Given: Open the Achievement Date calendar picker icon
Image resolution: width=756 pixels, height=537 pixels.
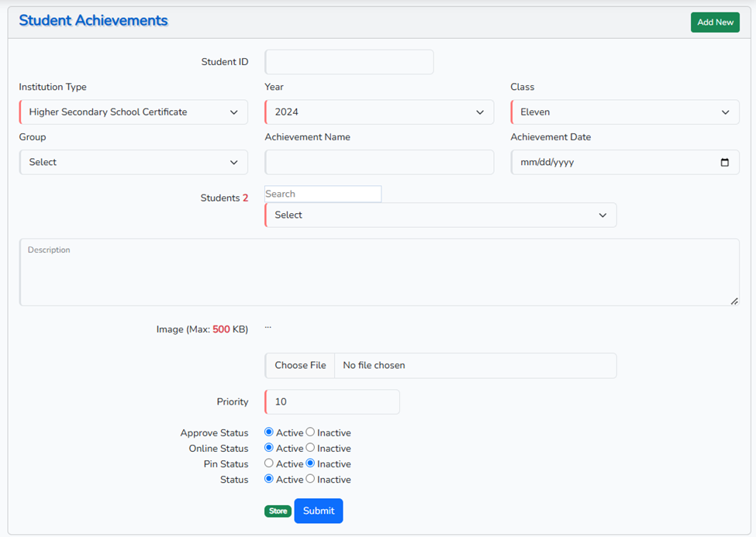Looking at the screenshot, I should pyautogui.click(x=724, y=163).
